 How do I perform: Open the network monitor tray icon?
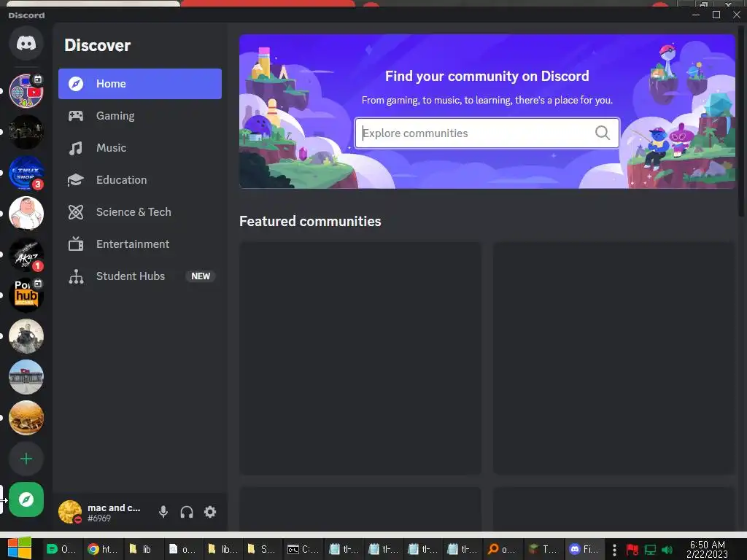650,550
